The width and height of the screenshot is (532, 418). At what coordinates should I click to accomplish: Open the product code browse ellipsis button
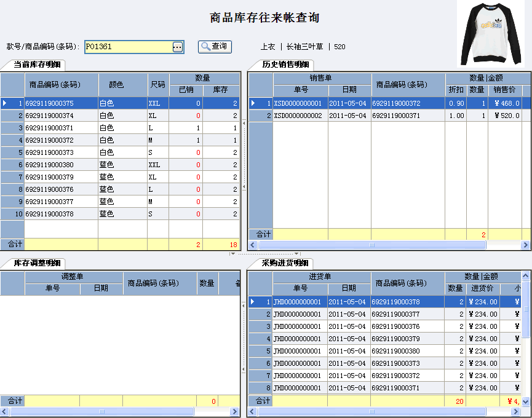[178, 47]
